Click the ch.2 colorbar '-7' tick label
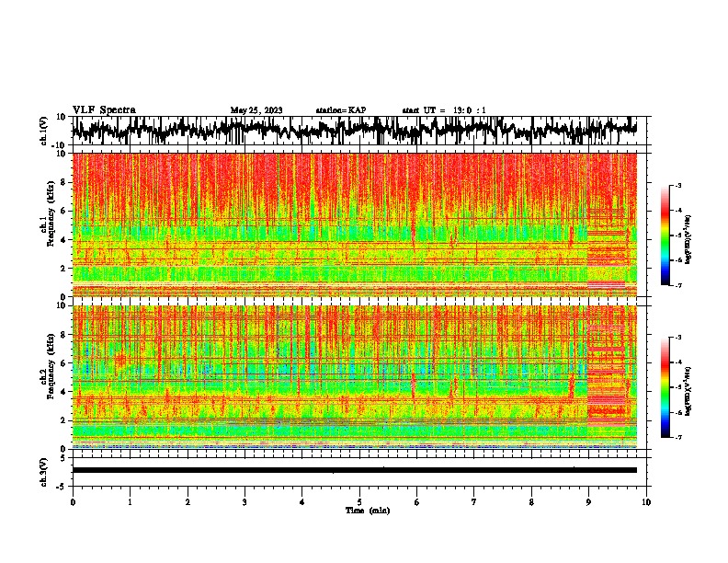Screen dimensions: 728x563 tap(678, 437)
